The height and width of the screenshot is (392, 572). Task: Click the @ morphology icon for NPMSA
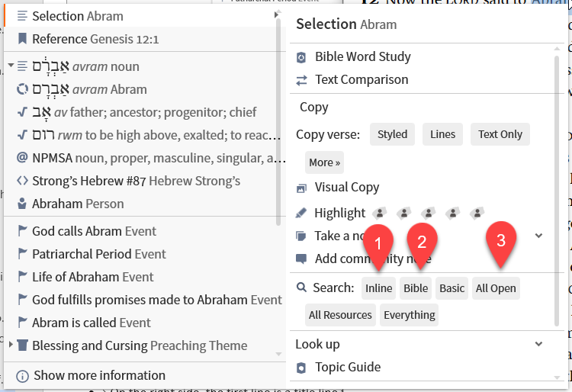coord(22,158)
